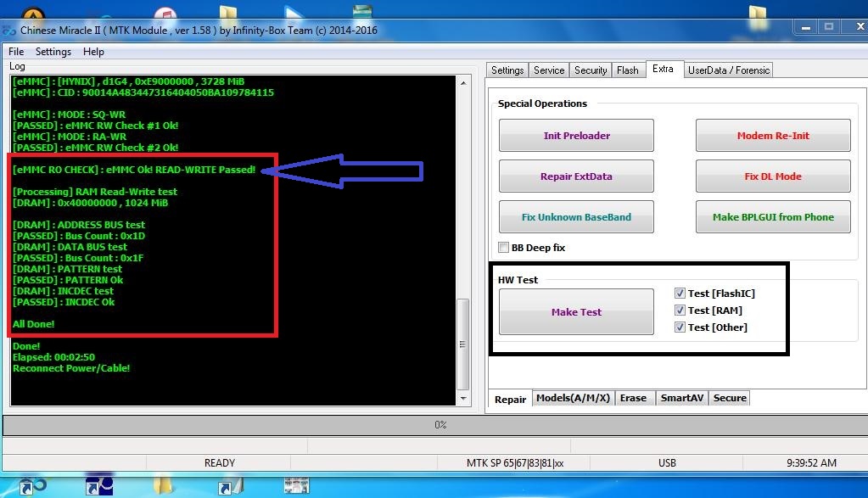Maximize the Chinese Miracle II window
The height and width of the screenshot is (498, 868).
pos(829,27)
